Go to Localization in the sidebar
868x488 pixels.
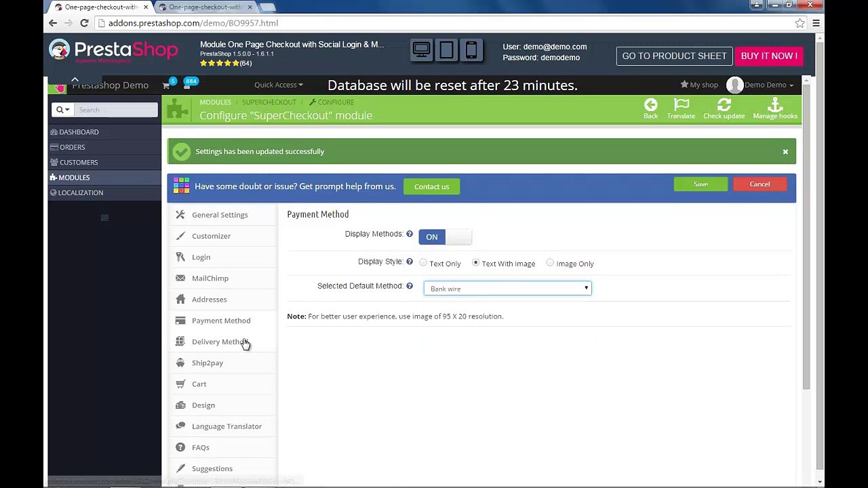pos(104,192)
